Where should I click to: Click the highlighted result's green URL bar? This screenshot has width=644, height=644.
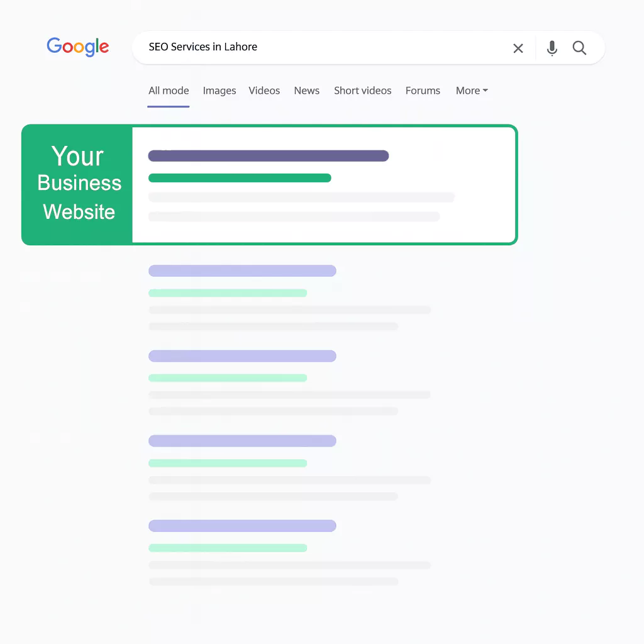240,178
